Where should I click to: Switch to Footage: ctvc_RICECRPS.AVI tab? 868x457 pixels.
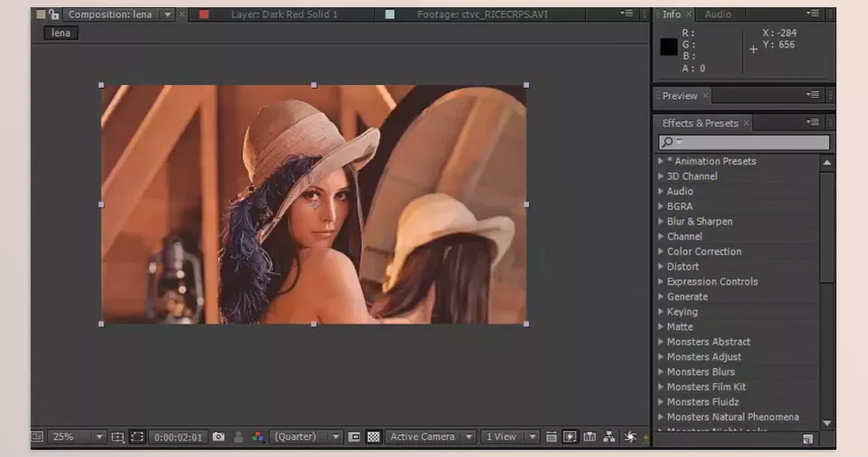482,14
